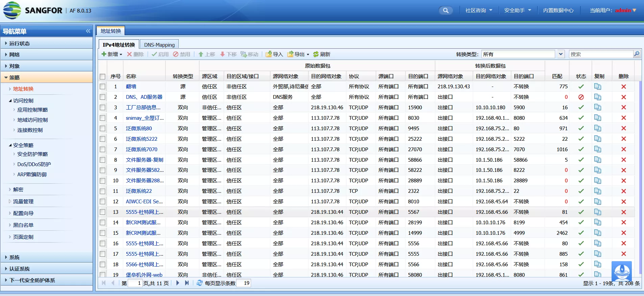Check the box for rule 7
The height and width of the screenshot is (296, 644).
(103, 150)
